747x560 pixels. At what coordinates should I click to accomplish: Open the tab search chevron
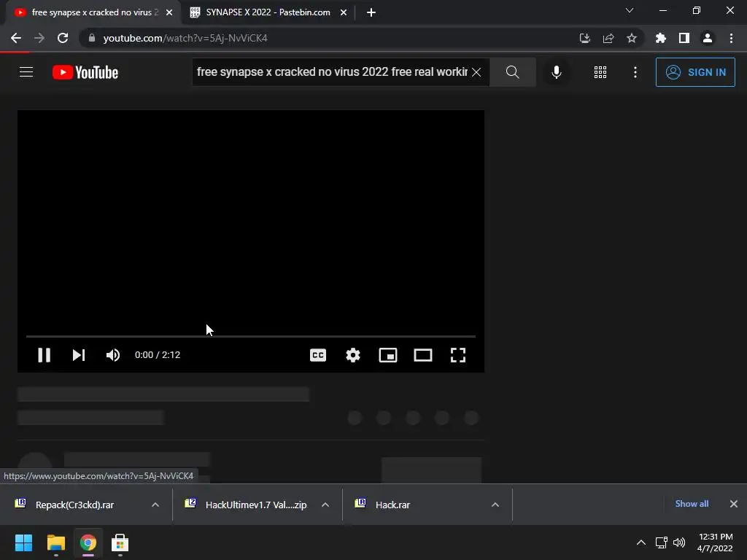tap(630, 10)
